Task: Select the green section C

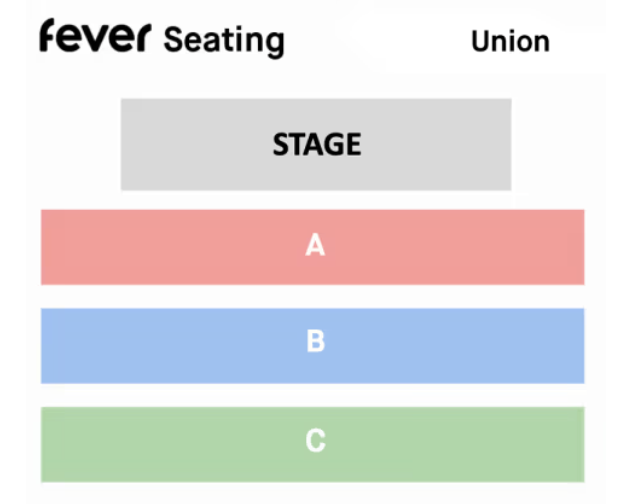Action: (x=312, y=443)
